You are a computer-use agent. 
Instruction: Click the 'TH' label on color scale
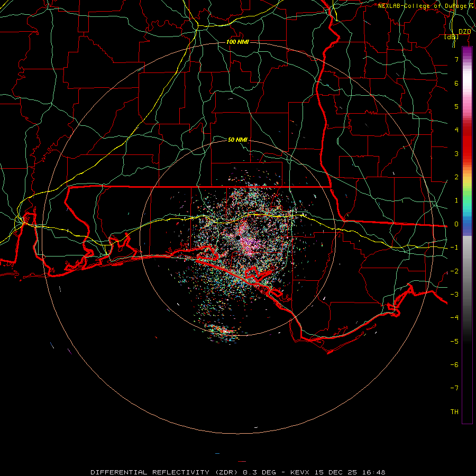point(454,411)
